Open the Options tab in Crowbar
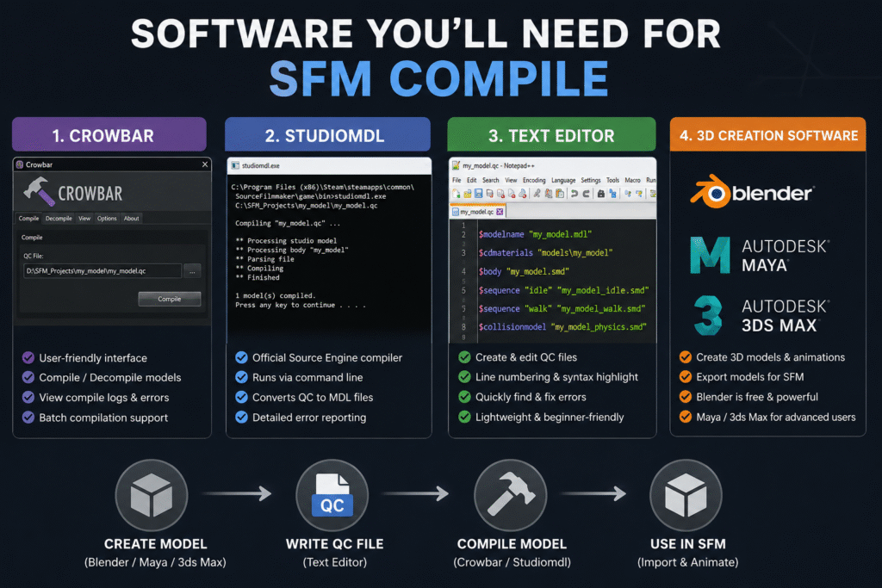The height and width of the screenshot is (588, 882). coord(107,218)
